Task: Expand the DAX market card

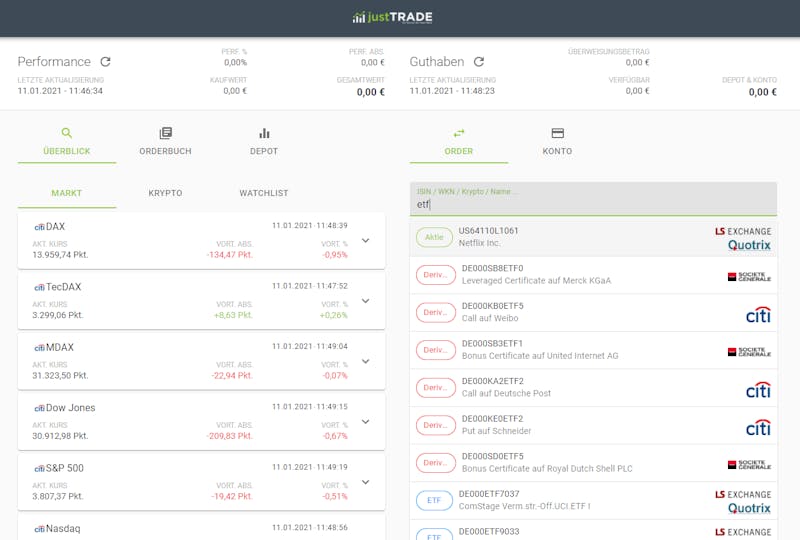Action: tap(365, 240)
